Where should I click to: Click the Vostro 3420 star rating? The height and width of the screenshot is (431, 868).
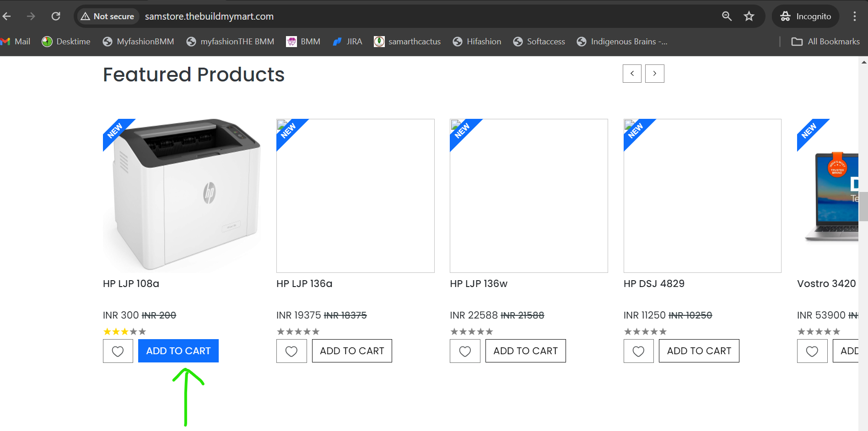819,332
